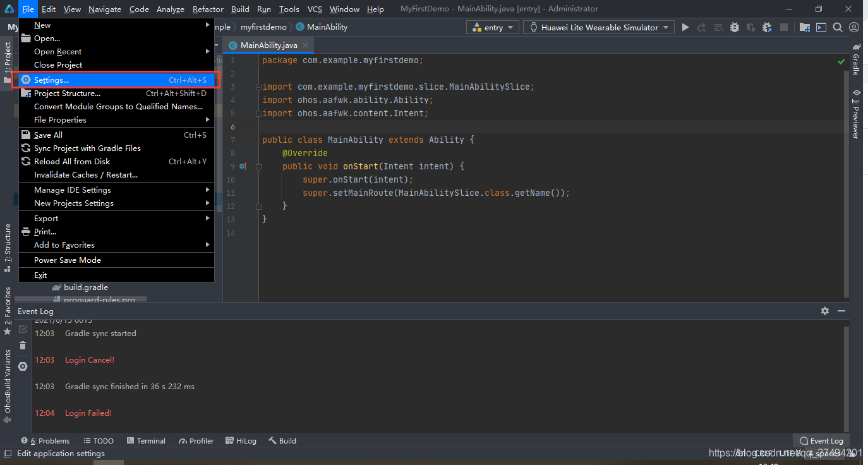
Task: Open the Gradle tool window on right edge
Action: (x=856, y=59)
